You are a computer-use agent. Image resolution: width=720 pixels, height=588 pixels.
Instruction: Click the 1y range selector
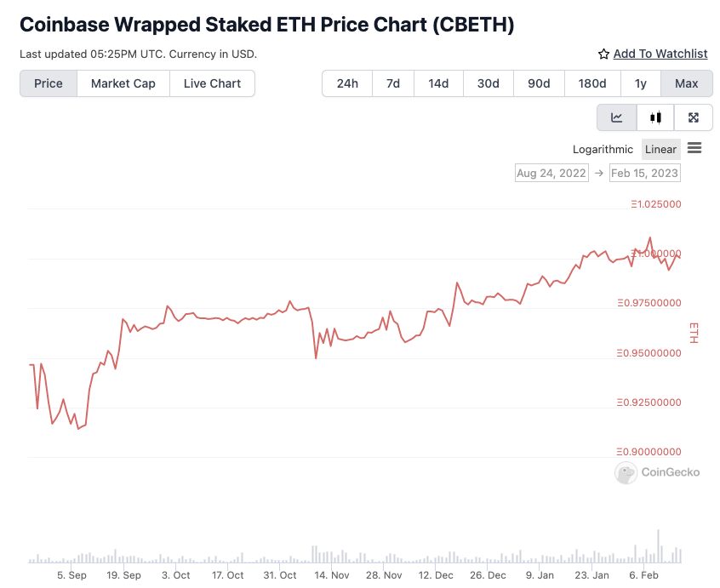(x=641, y=83)
